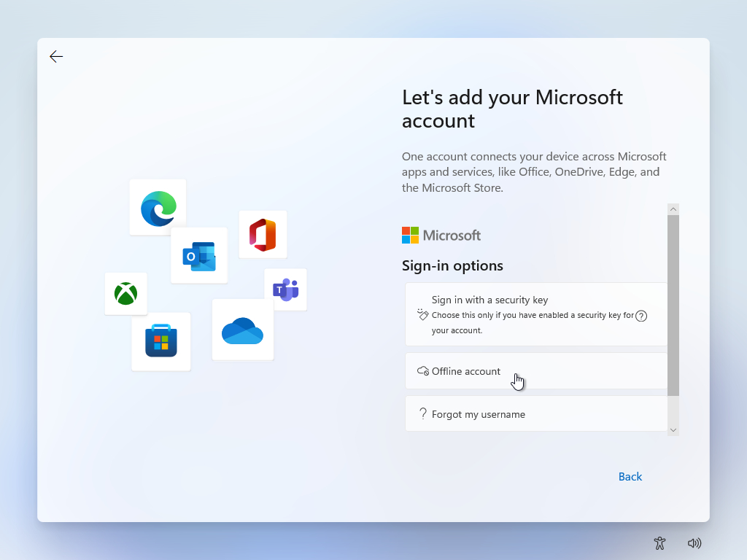Click the back arrow at top left
This screenshot has width=747, height=560.
click(56, 57)
